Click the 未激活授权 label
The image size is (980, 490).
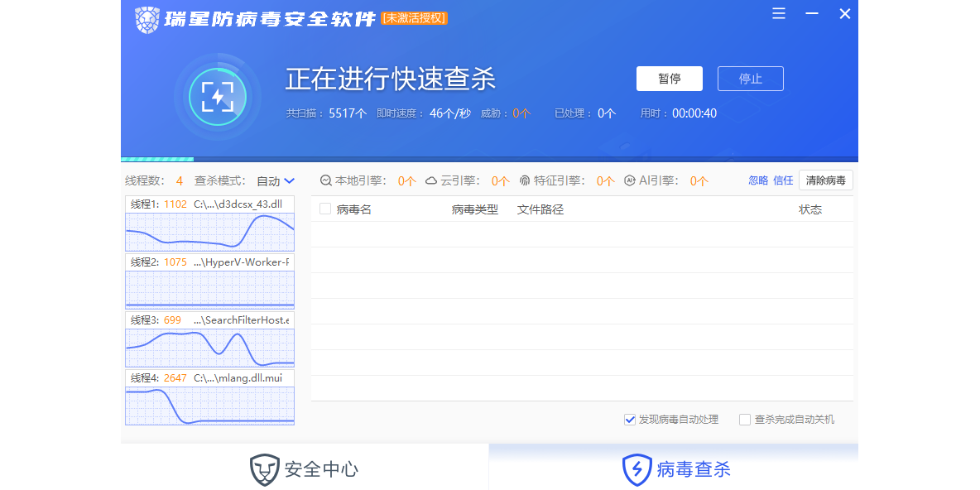[415, 19]
